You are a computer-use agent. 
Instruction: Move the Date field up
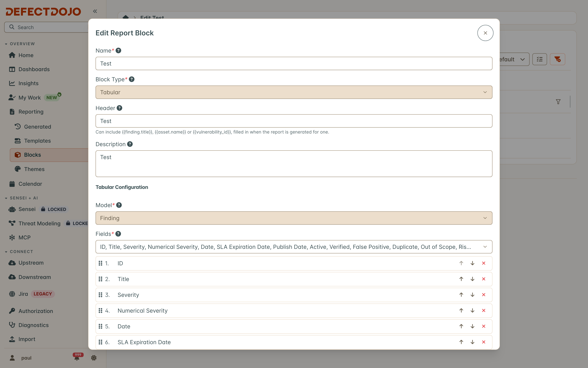[x=461, y=326]
